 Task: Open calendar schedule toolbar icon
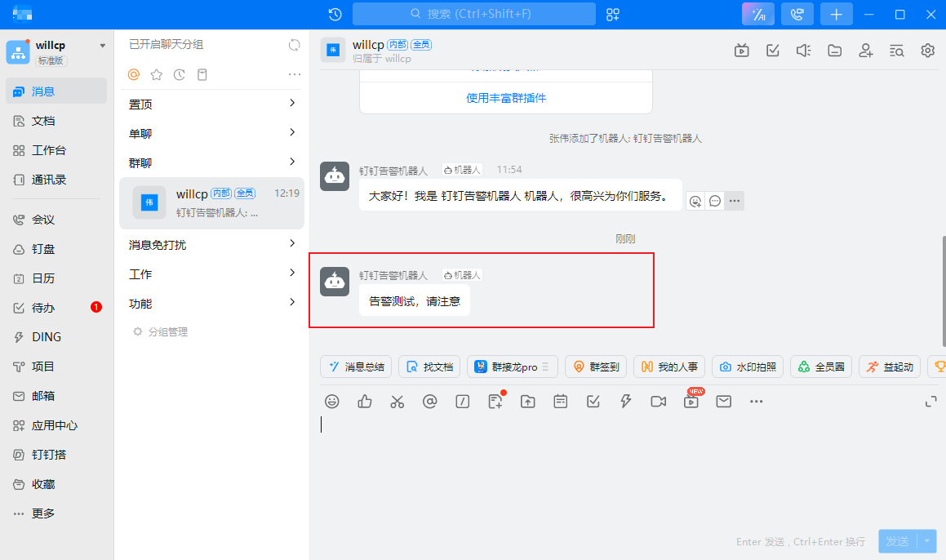click(561, 402)
